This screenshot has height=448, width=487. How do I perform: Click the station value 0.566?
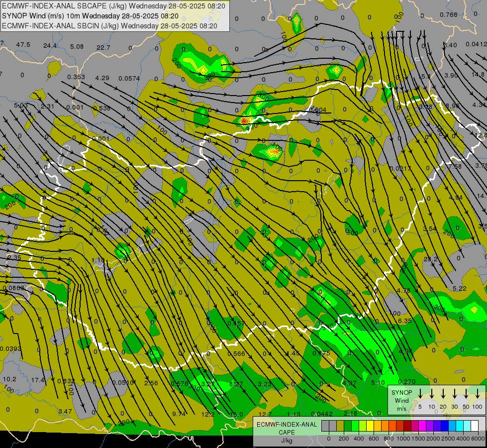[236, 353]
